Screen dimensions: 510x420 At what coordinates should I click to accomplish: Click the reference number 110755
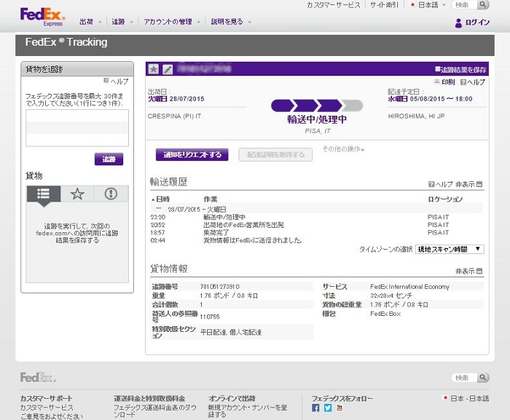tap(210, 317)
